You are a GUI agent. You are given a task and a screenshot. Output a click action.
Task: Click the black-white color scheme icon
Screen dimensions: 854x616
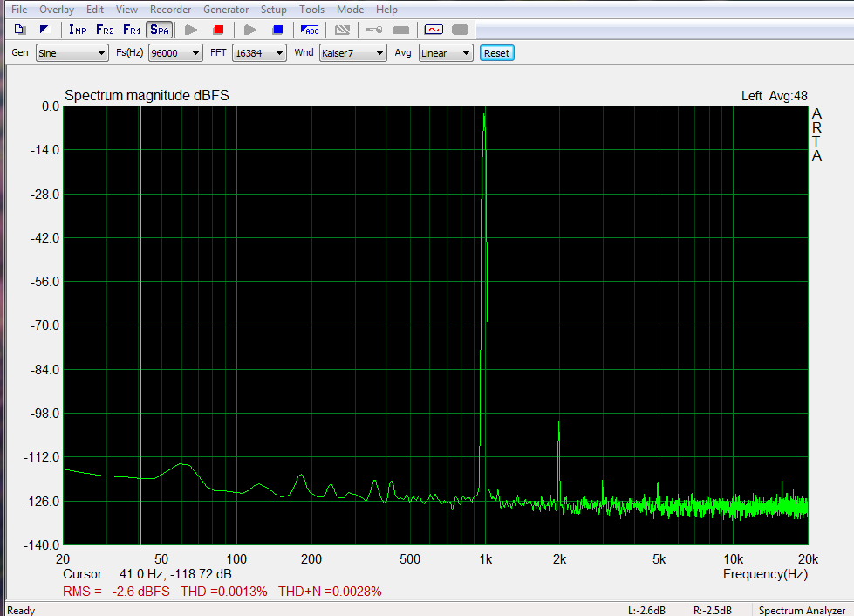coord(44,30)
